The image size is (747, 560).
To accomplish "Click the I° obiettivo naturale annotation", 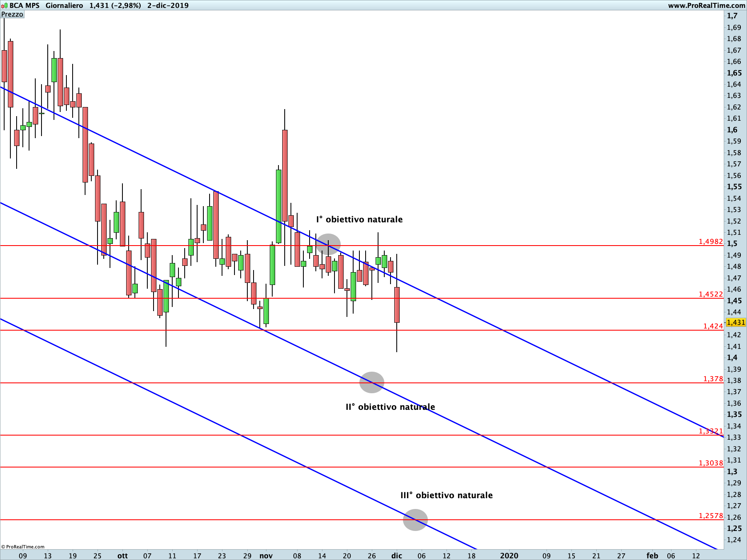I will coord(359,219).
